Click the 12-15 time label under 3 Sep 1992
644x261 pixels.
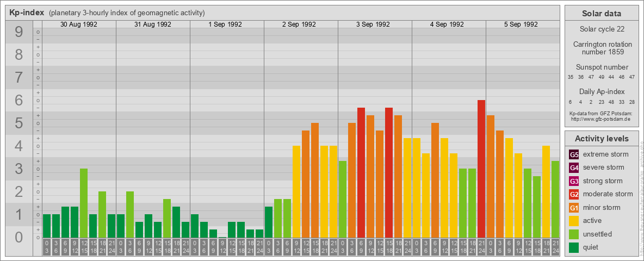(380, 247)
